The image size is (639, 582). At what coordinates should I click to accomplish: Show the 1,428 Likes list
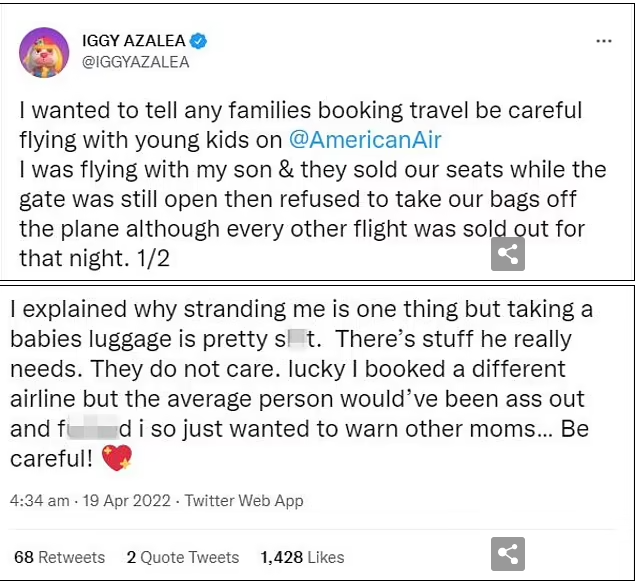[x=302, y=557]
